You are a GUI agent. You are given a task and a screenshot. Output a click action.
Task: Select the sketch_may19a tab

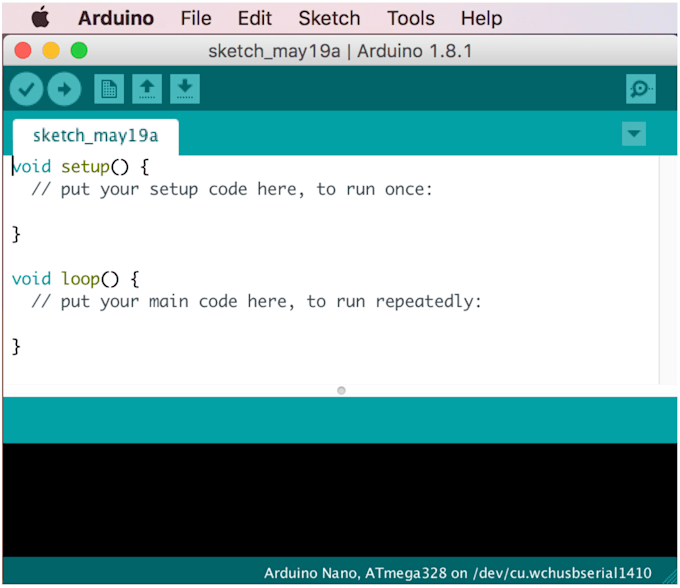96,137
